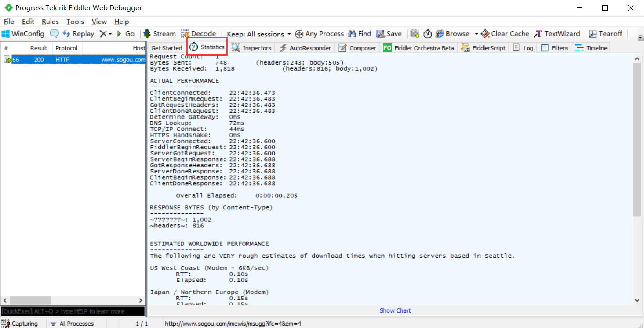Image resolution: width=644 pixels, height=328 pixels.
Task: Click the Show Chart link
Action: click(x=395, y=310)
